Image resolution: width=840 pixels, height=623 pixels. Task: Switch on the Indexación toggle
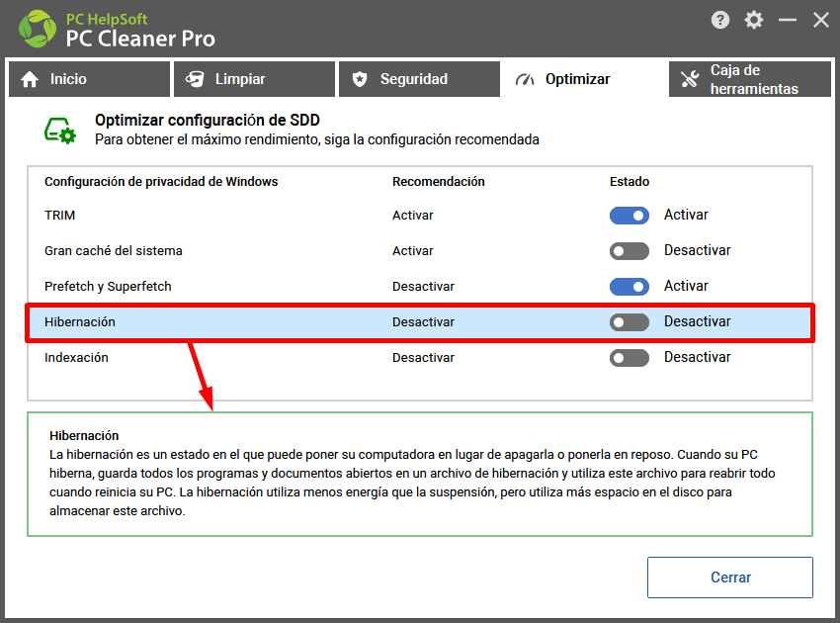tap(629, 358)
